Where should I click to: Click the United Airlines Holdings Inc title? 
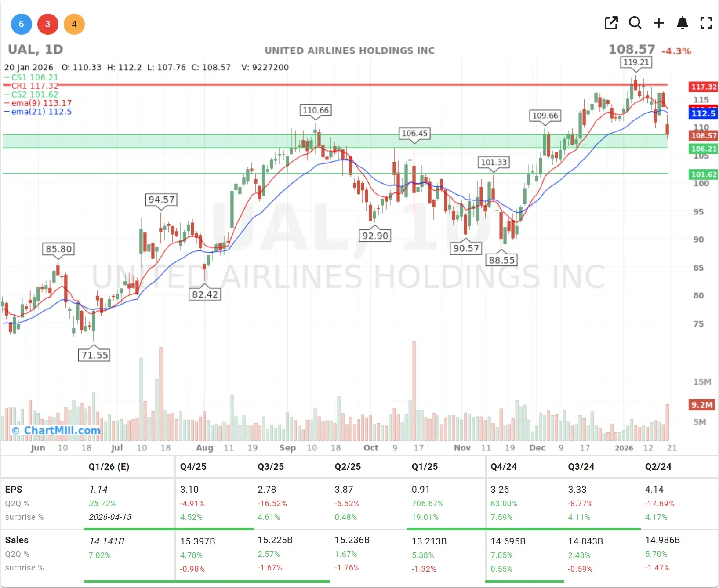click(349, 51)
